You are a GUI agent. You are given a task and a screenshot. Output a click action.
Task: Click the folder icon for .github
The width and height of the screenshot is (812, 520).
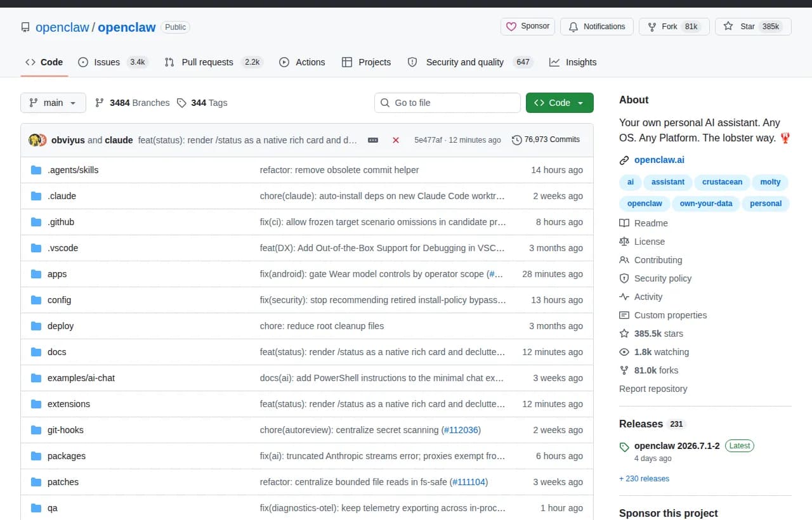tap(36, 222)
